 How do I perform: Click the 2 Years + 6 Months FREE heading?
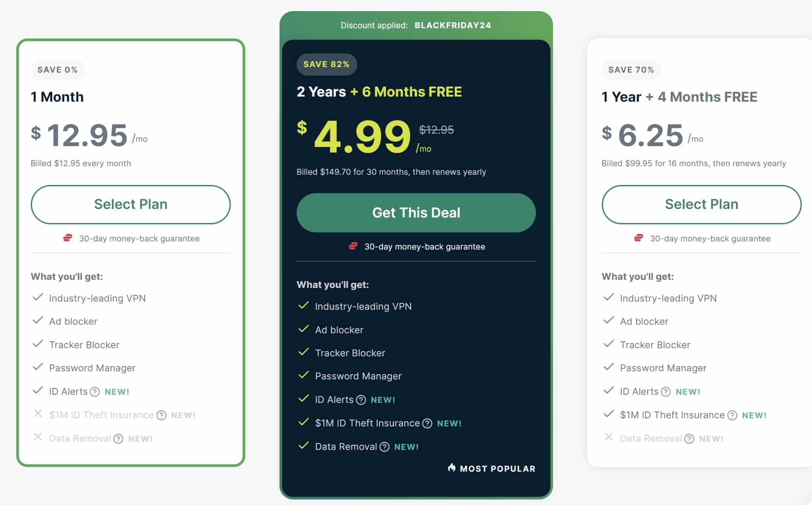(379, 92)
